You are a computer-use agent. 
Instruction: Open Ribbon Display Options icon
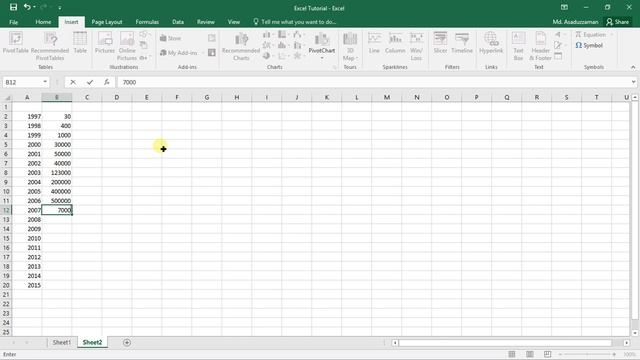564,7
